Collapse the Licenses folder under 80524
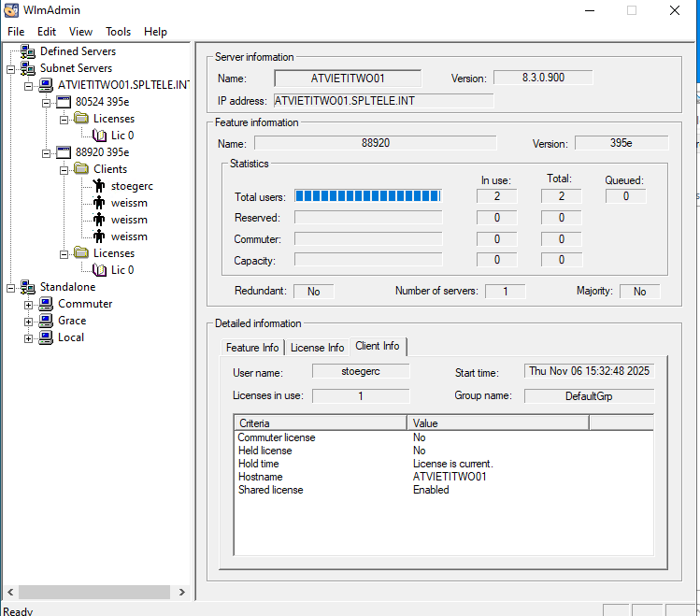 pos(64,120)
